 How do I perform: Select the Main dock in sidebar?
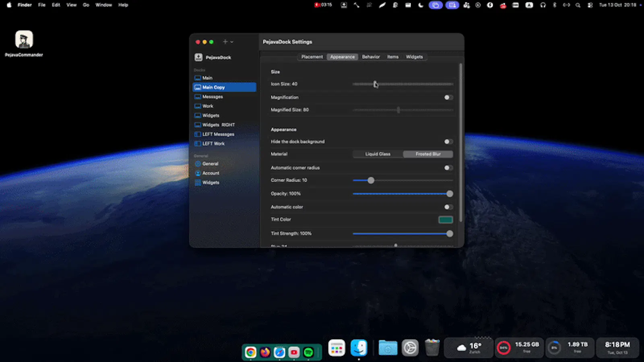click(224, 78)
